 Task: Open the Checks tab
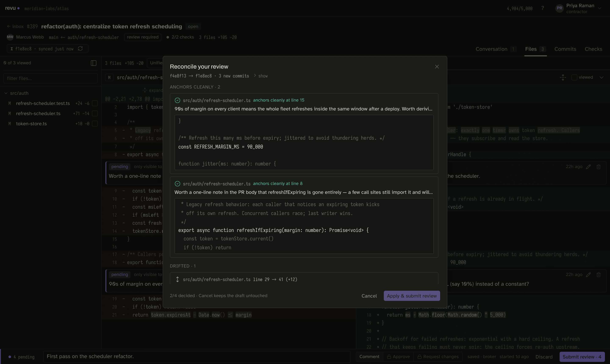click(x=593, y=49)
